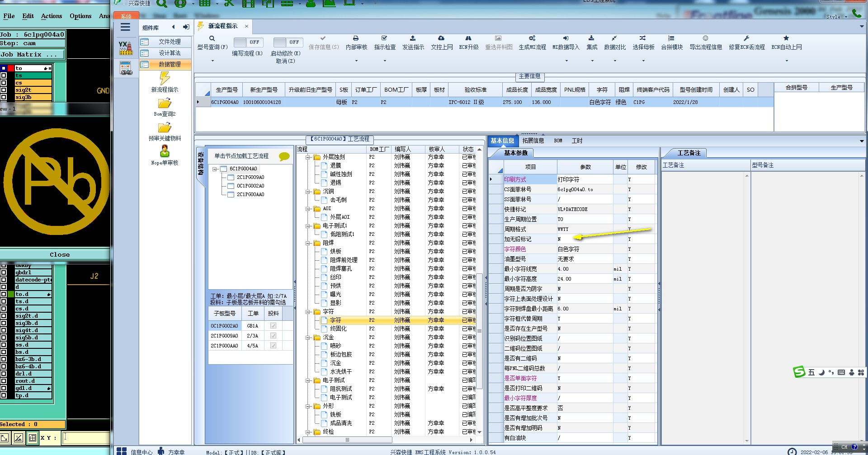Screen dimensions: 868x455
Task: Launch the 数据对比 compare icon
Action: pyautogui.click(x=614, y=38)
